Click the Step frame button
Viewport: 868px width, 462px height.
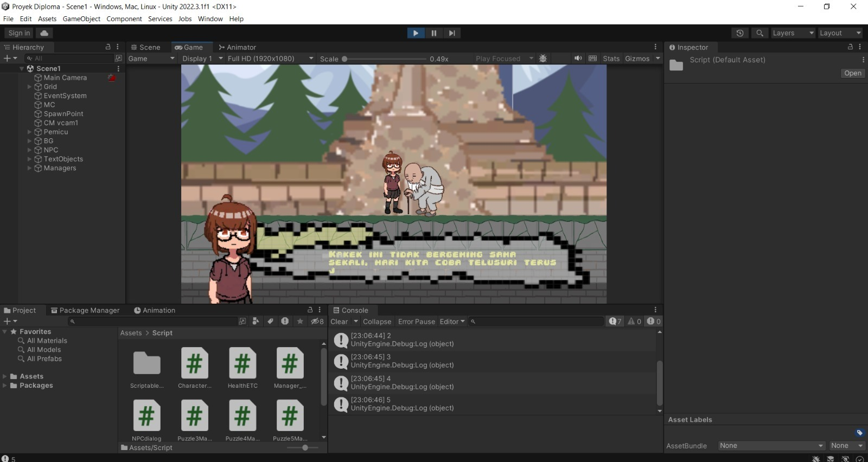point(451,33)
